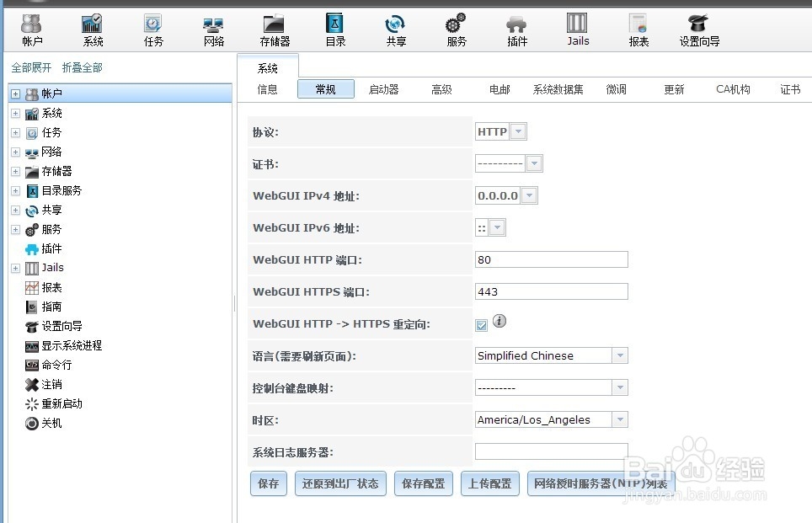Expand the 存储器 tree node
The image size is (812, 523).
(x=15, y=172)
